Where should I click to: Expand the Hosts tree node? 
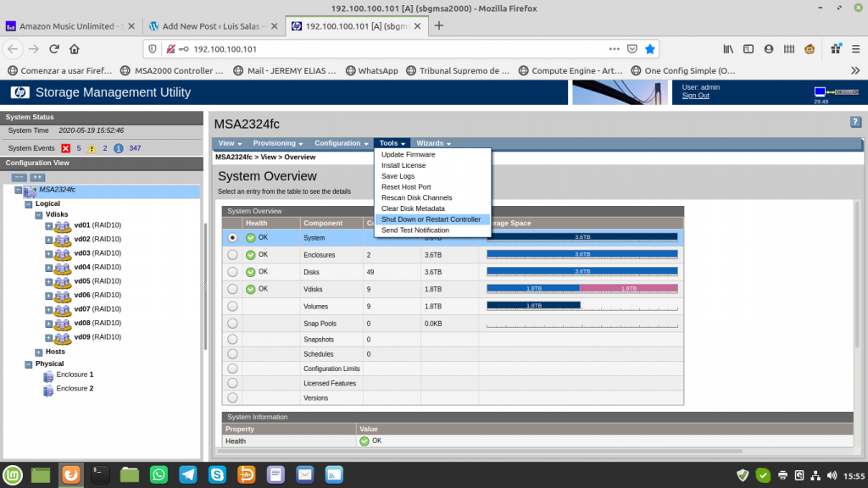click(x=39, y=352)
